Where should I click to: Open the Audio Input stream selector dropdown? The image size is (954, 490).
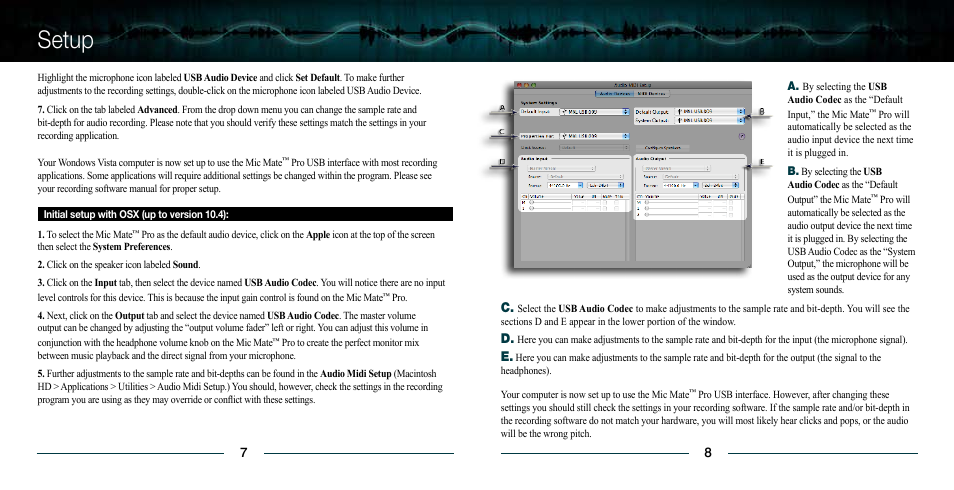(x=562, y=169)
